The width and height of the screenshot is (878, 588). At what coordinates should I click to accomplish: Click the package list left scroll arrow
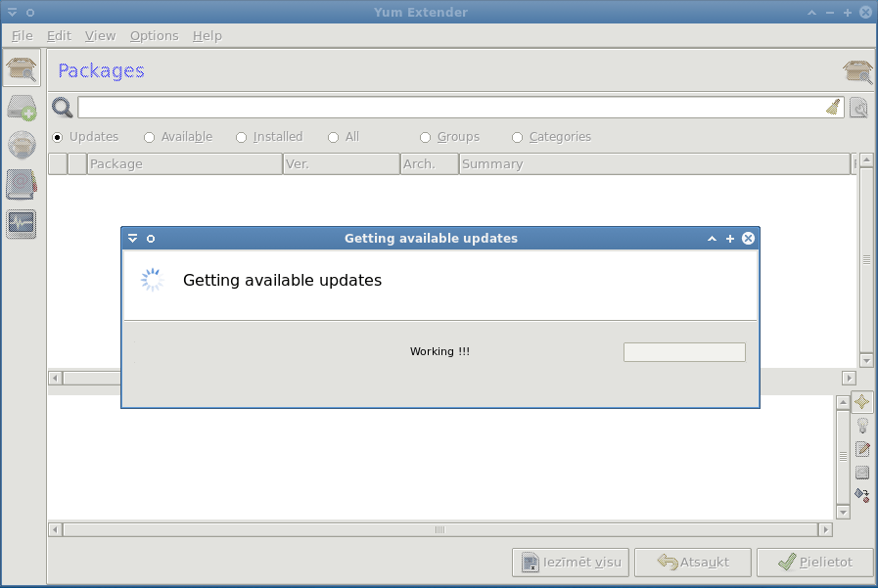point(55,379)
